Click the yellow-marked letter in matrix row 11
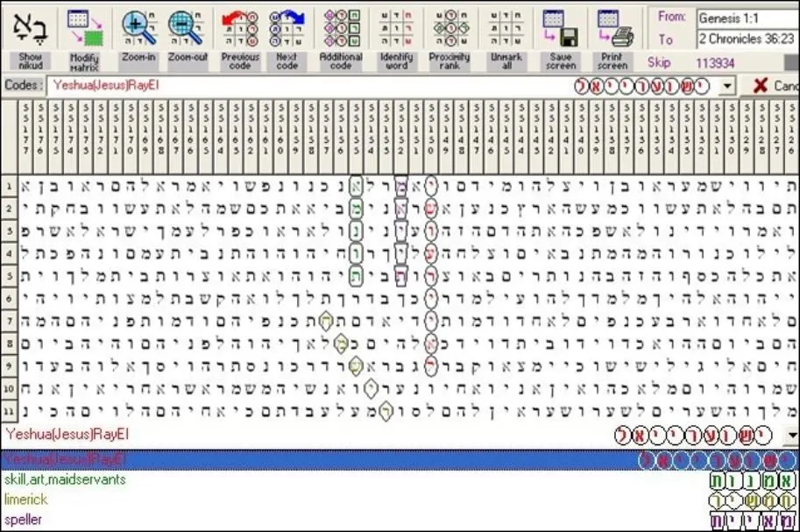This screenshot has height=532, width=800. click(x=386, y=412)
